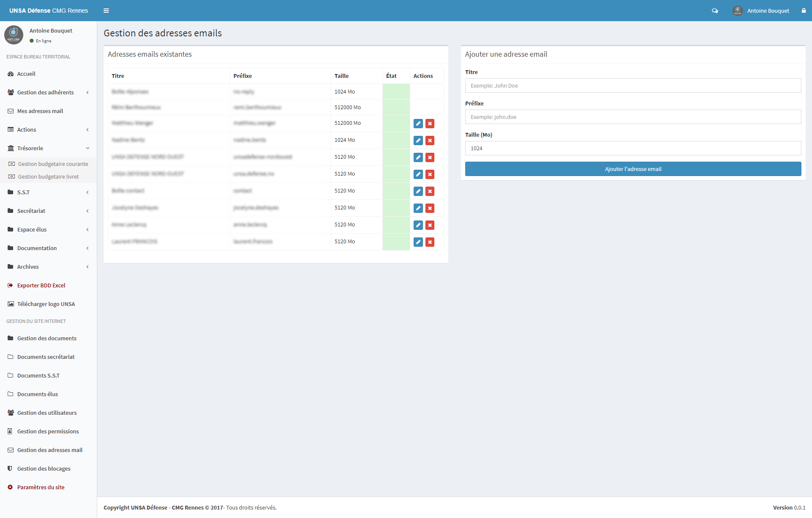Open Documents élus
This screenshot has width=812, height=518.
[x=48, y=394]
